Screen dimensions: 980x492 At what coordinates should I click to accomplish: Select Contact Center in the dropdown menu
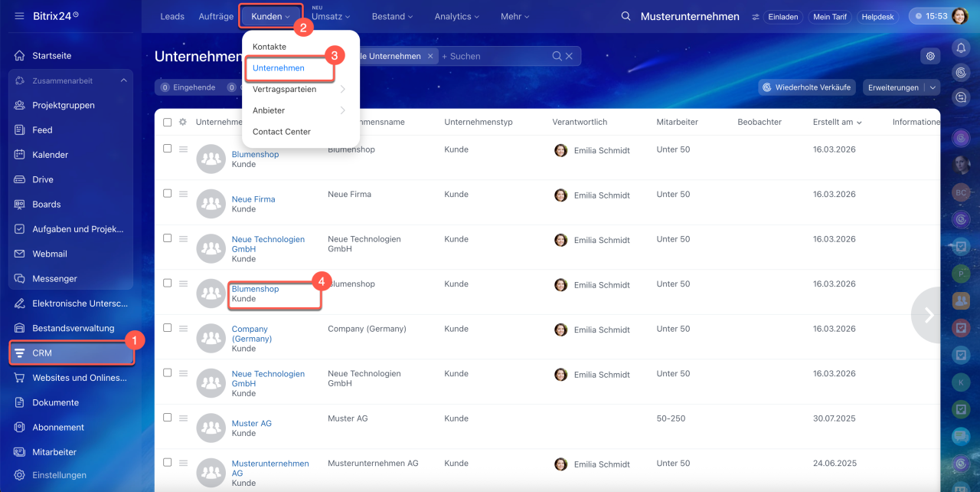pos(282,132)
